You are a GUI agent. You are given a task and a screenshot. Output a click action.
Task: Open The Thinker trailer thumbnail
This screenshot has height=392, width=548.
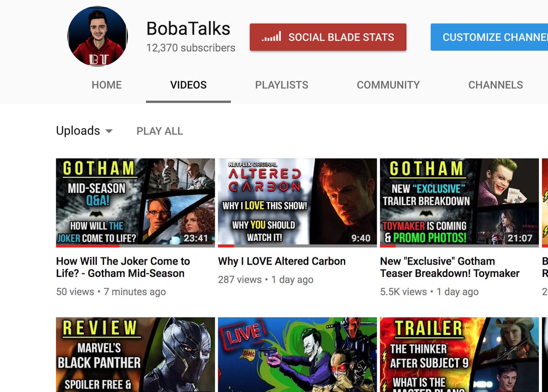coord(459,355)
